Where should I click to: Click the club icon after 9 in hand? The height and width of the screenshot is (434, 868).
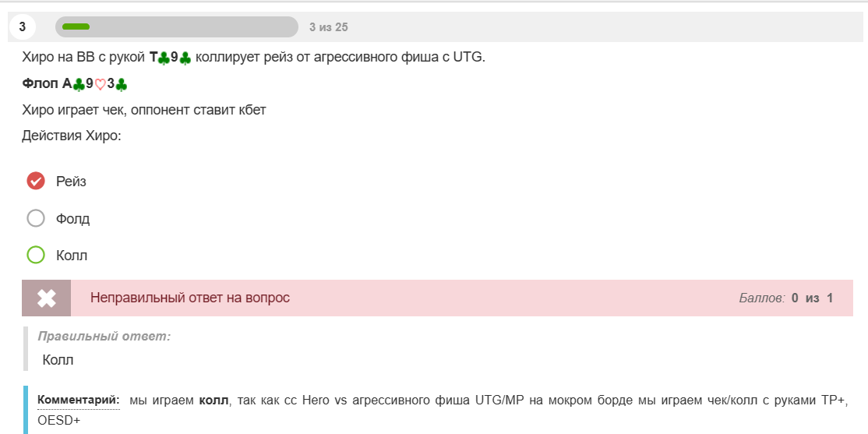(185, 58)
